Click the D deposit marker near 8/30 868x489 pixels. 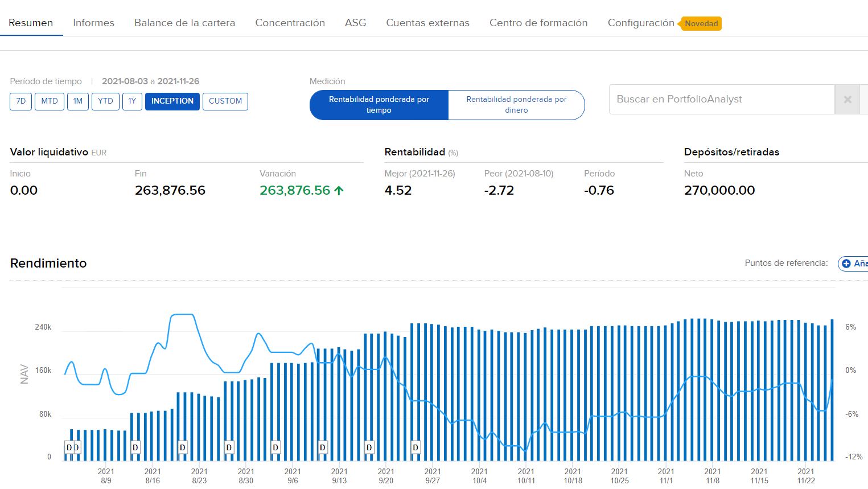[229, 447]
